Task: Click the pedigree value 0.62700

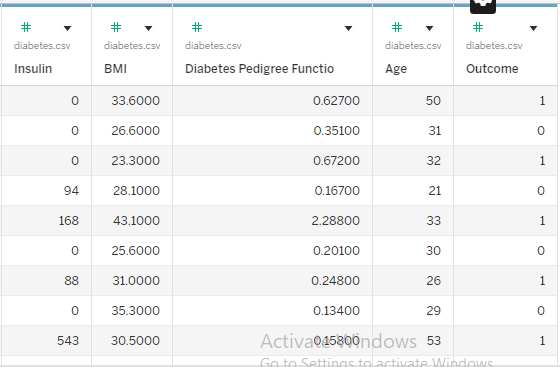Action: 336,101
